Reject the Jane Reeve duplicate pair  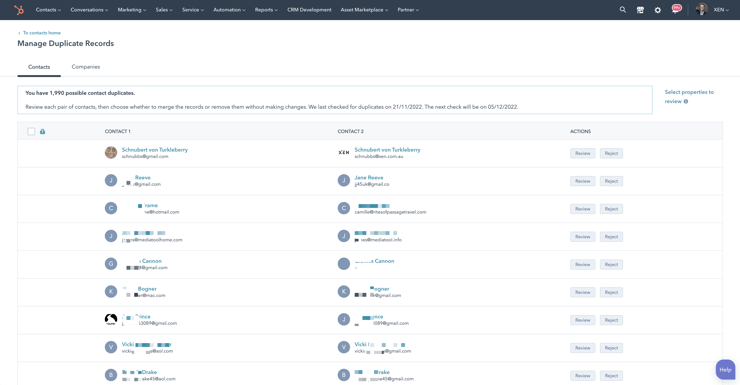coord(611,181)
